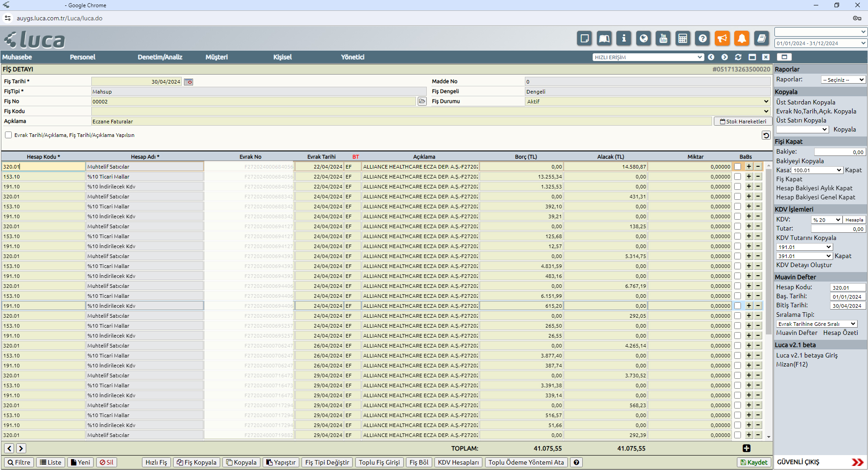The width and height of the screenshot is (868, 470).
Task: Click the undo/reset arrow icon below Stok Hareketleri
Action: tap(766, 135)
